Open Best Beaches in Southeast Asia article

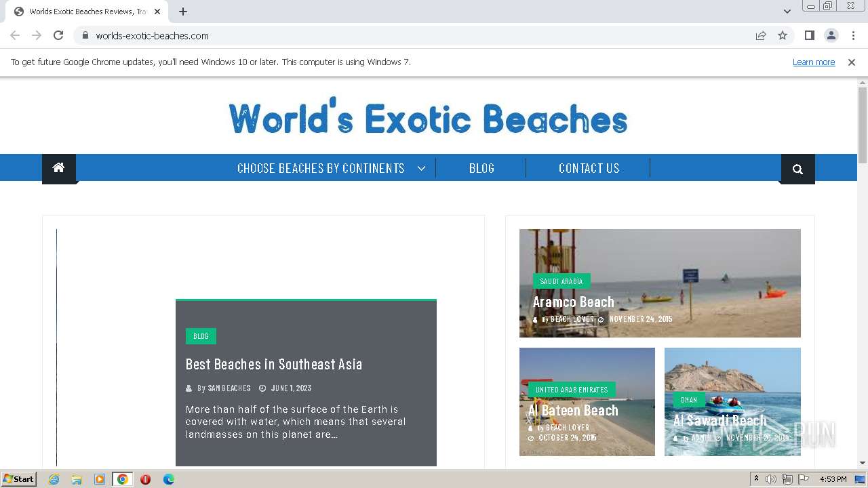click(x=274, y=364)
